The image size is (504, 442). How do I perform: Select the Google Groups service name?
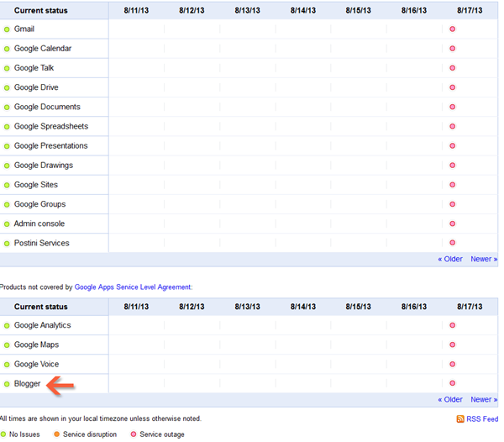(x=39, y=204)
